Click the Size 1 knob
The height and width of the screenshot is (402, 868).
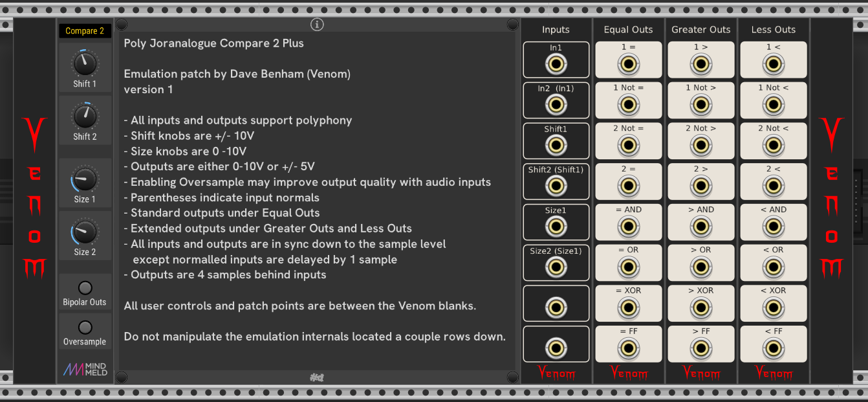coord(85,179)
